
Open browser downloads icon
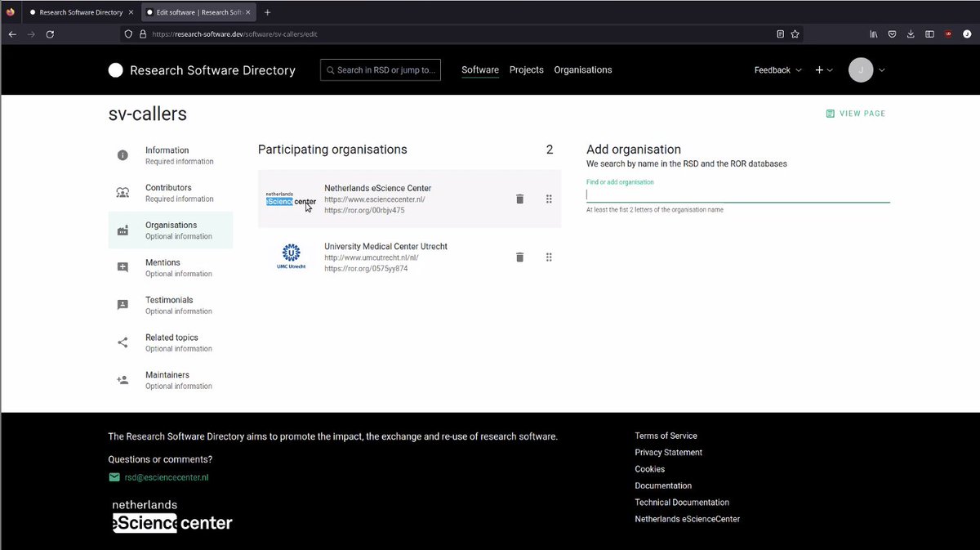(x=911, y=34)
